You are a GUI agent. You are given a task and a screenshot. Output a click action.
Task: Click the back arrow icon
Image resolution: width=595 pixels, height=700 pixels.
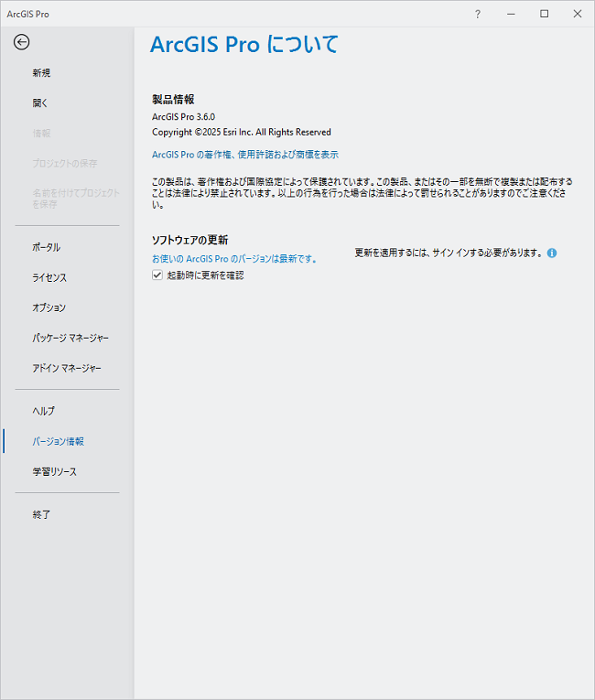click(x=21, y=42)
